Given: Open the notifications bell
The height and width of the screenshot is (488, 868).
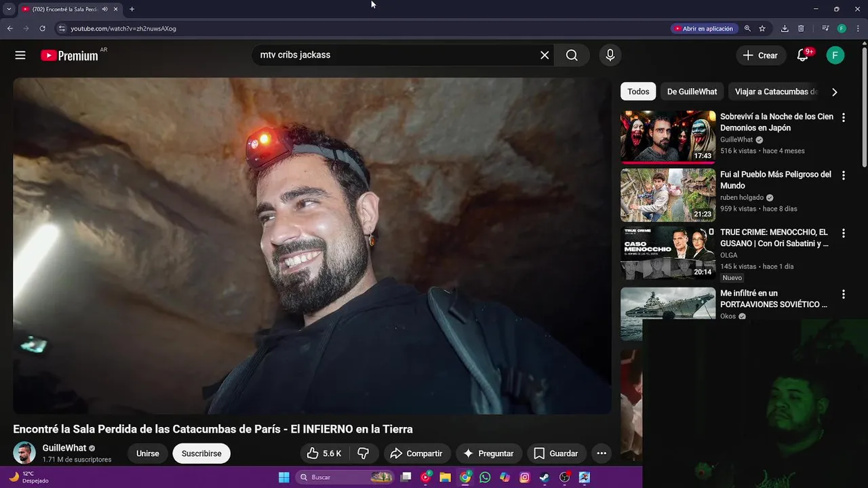Looking at the screenshot, I should [803, 56].
